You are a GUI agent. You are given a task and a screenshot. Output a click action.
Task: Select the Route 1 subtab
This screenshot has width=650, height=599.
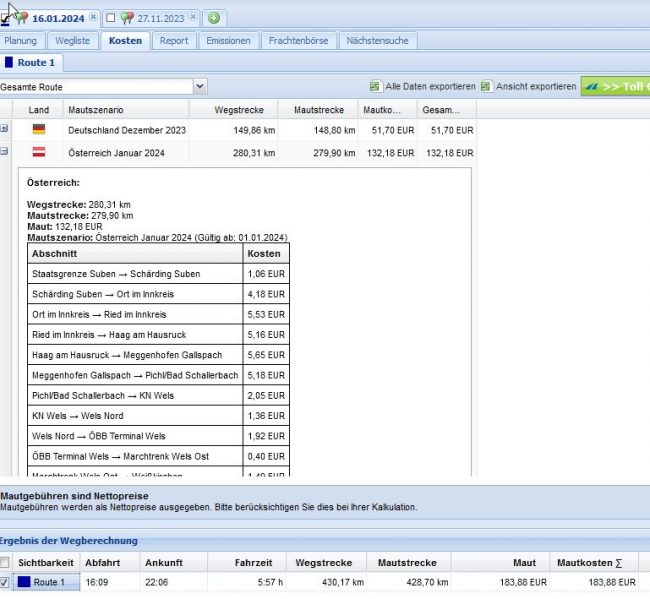30,63
